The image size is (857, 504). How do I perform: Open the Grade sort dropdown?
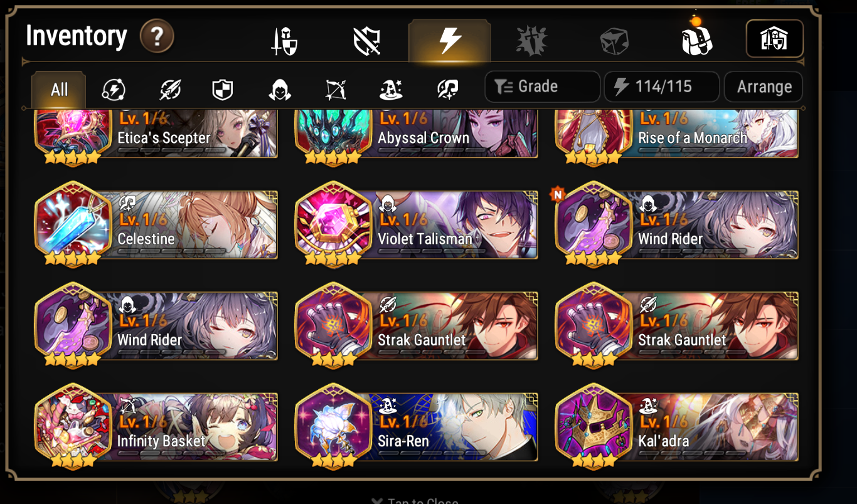pos(542,87)
